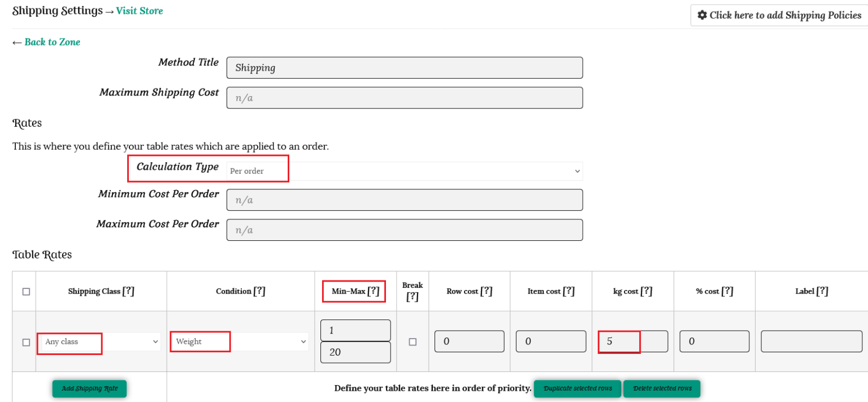Toggle the select-all checkbox in table header
868x402 pixels.
point(26,292)
